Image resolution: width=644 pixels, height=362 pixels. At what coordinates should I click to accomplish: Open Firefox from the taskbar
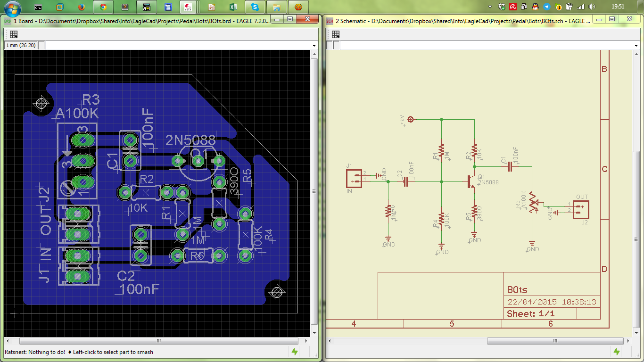coord(81,7)
